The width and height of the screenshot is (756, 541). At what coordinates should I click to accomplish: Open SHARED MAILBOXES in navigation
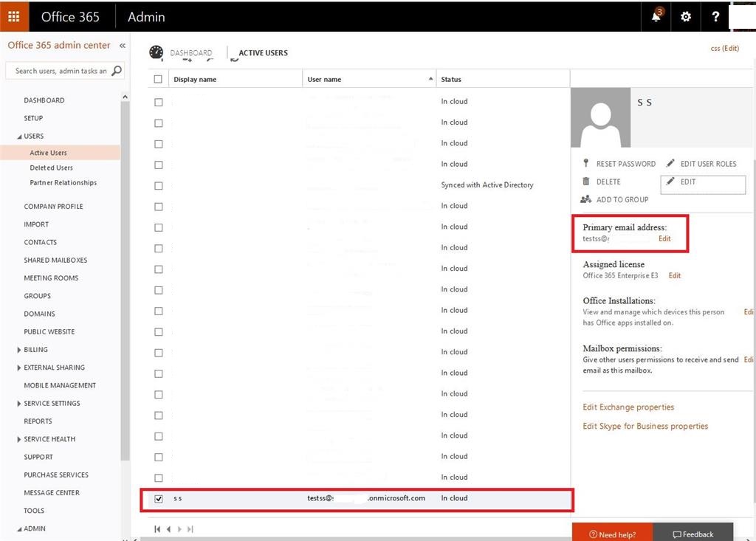tap(55, 260)
